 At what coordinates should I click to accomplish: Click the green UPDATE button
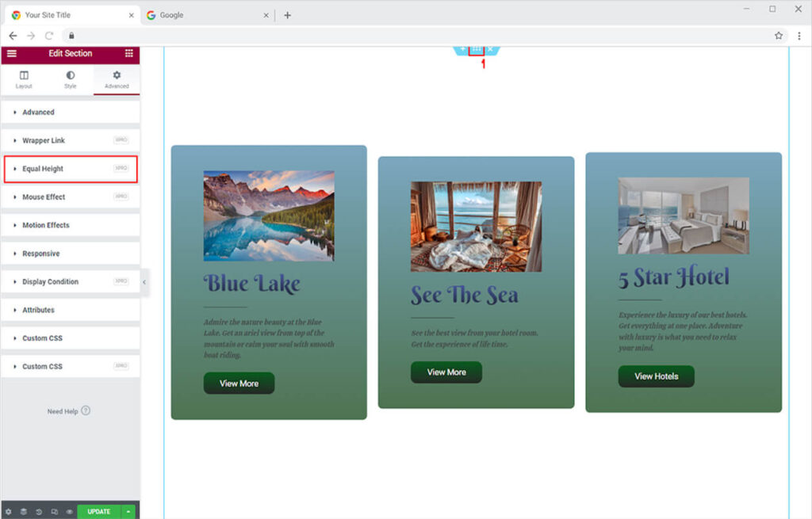(99, 512)
